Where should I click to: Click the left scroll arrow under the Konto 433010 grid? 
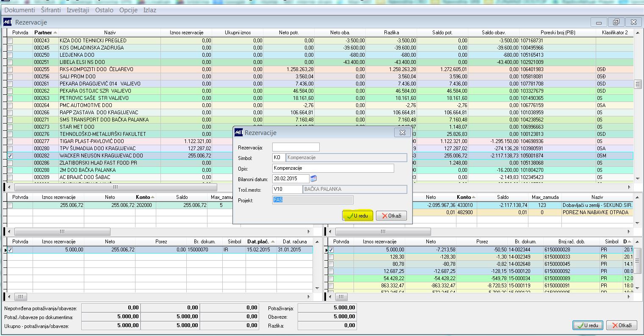pyautogui.click(x=329, y=231)
